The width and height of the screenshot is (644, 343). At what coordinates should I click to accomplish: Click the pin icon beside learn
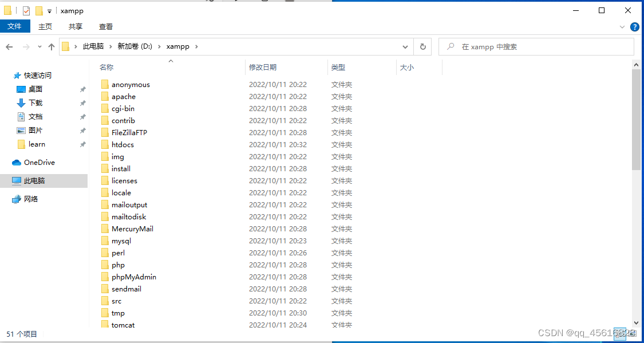[82, 144]
